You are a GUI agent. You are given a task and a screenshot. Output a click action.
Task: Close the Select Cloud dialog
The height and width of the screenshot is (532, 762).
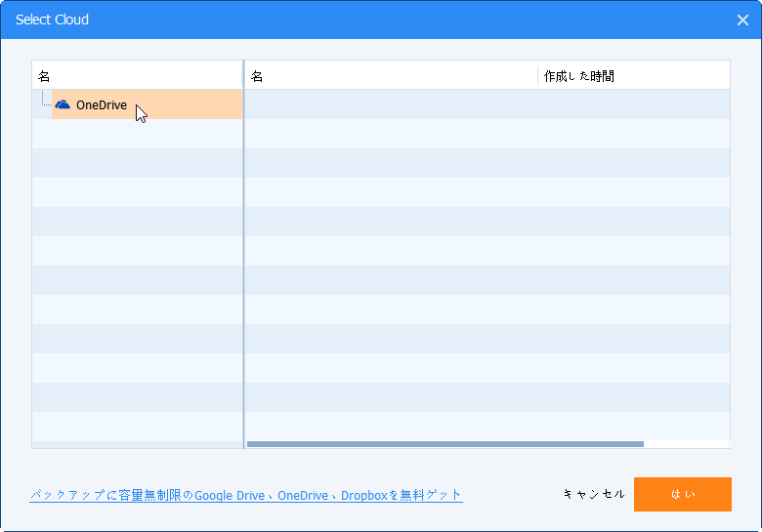pyautogui.click(x=742, y=20)
